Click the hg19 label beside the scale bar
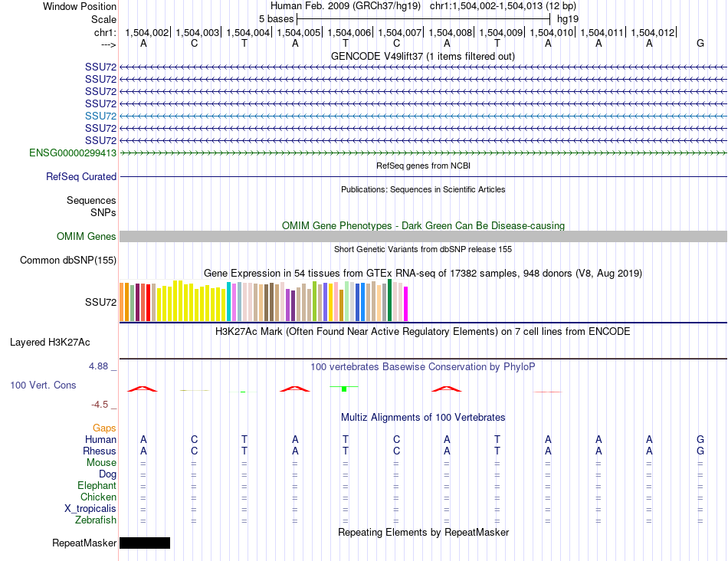The height and width of the screenshot is (561, 728). 568,19
